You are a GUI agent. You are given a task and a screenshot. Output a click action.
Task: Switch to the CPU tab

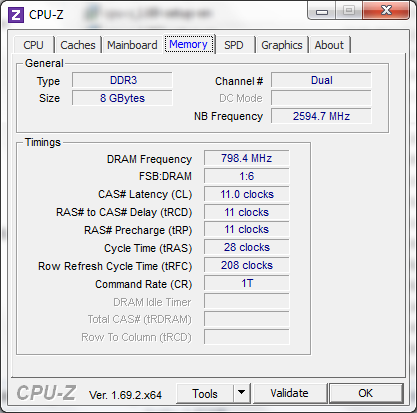(33, 45)
